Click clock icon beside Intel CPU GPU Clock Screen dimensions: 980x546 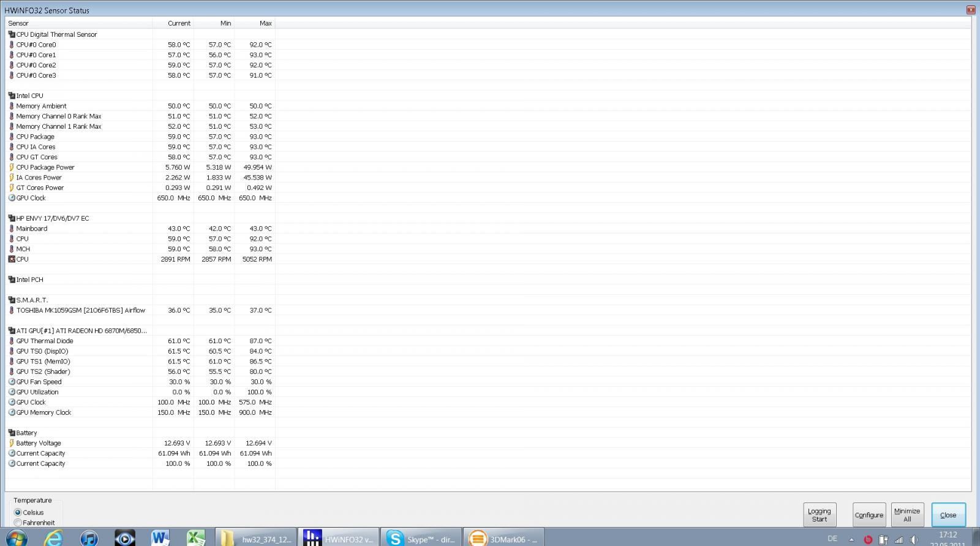(12, 198)
